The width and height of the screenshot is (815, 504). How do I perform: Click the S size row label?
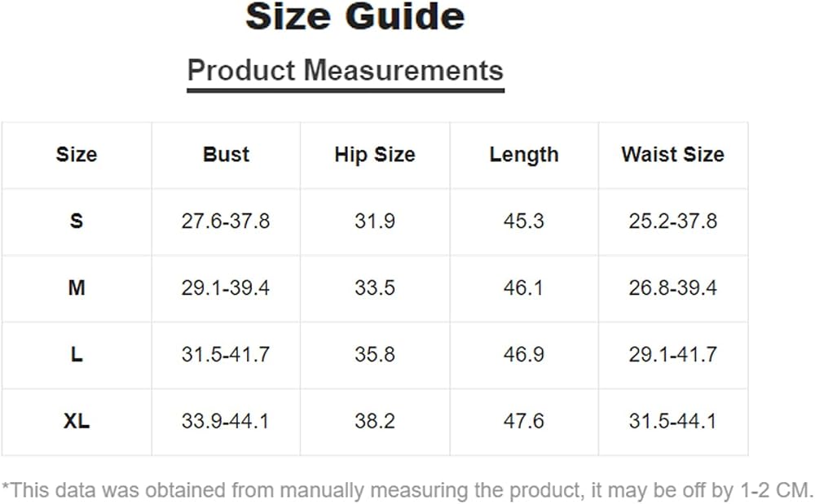point(77,221)
